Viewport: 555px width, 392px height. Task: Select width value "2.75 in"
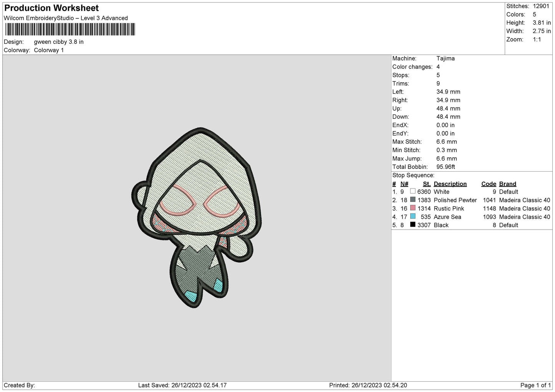pyautogui.click(x=542, y=31)
